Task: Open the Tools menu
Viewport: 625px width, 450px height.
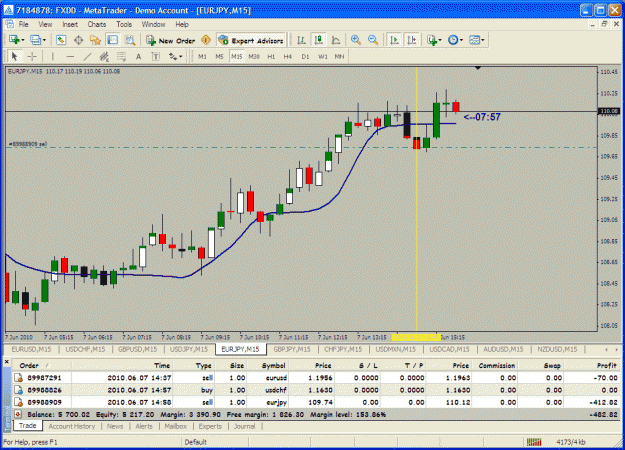Action: pos(124,24)
